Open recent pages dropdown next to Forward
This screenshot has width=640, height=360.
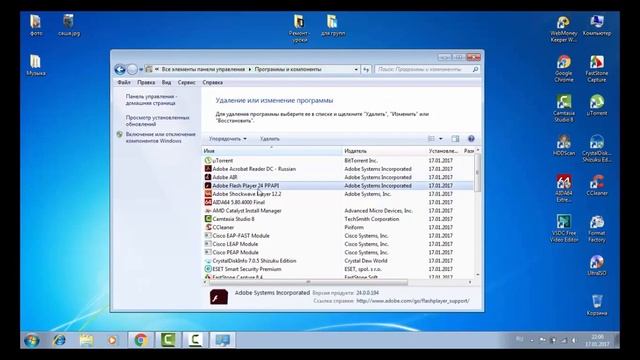tap(141, 69)
